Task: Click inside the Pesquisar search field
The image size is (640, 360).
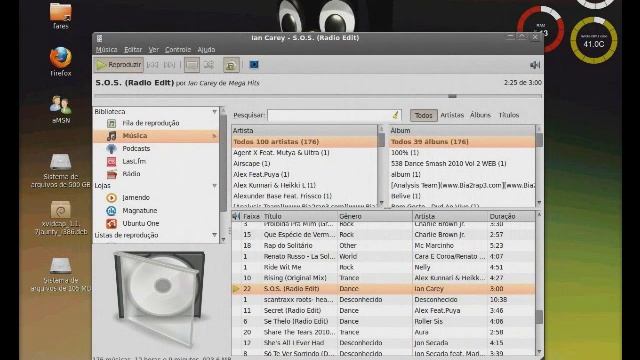Action: click(x=329, y=115)
